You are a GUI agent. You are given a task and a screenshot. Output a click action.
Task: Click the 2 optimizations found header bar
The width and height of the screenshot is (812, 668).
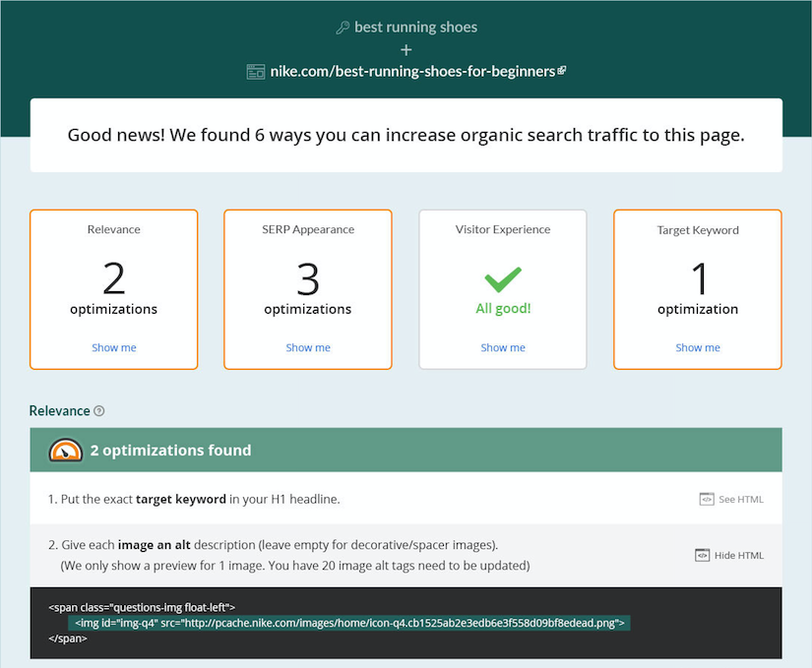tap(406, 450)
